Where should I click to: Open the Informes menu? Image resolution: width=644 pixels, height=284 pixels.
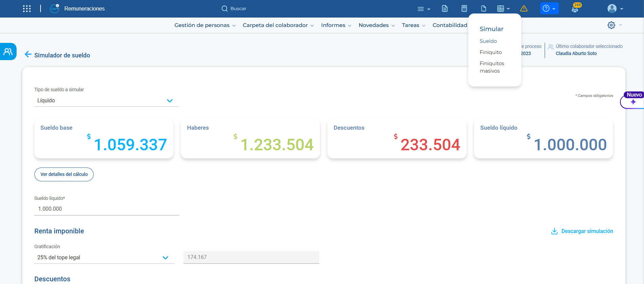point(336,25)
